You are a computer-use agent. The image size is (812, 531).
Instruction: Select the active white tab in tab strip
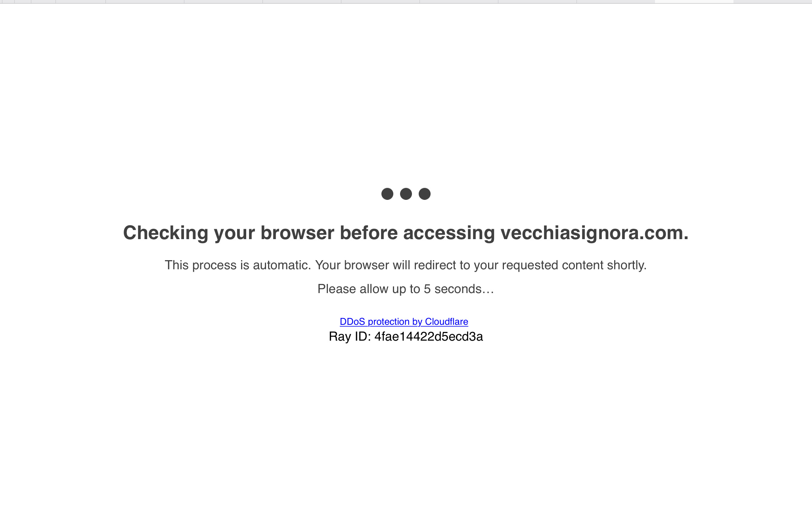tap(694, 2)
